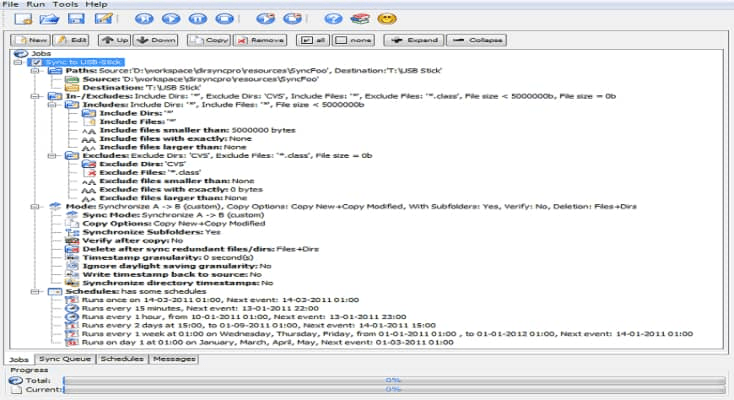Open the File menu
The width and height of the screenshot is (734, 400).
coord(10,4)
